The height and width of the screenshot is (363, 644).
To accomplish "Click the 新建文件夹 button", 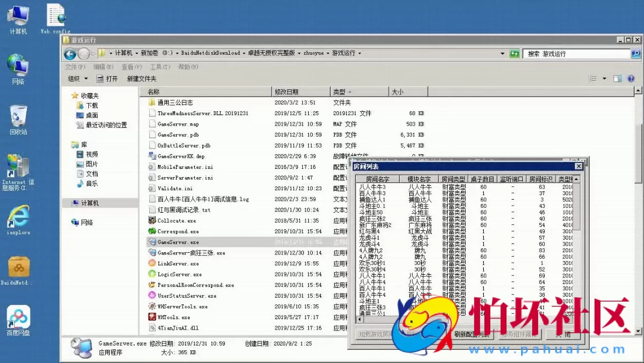I will (x=142, y=78).
